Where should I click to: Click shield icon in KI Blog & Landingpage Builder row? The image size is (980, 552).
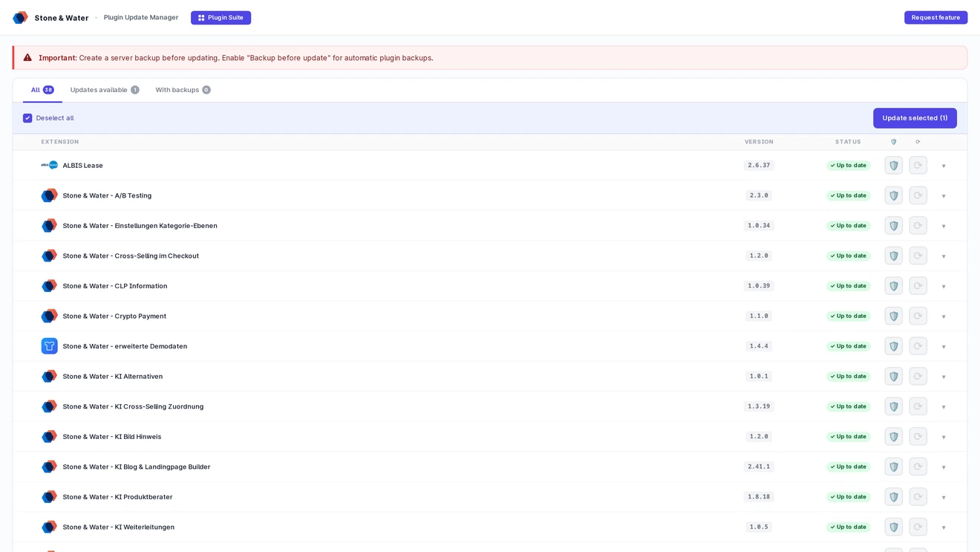click(x=894, y=467)
